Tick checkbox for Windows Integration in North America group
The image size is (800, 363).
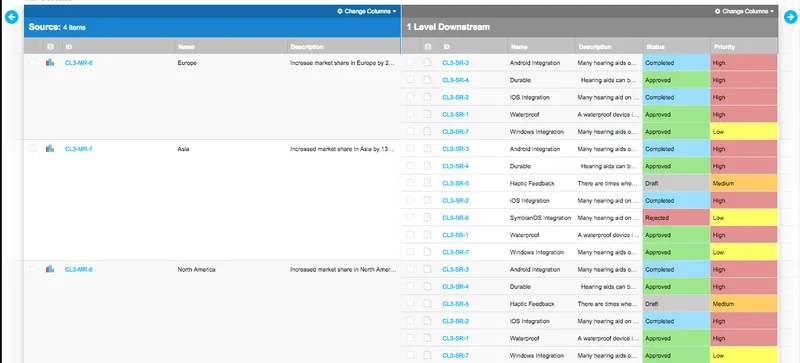click(x=410, y=355)
